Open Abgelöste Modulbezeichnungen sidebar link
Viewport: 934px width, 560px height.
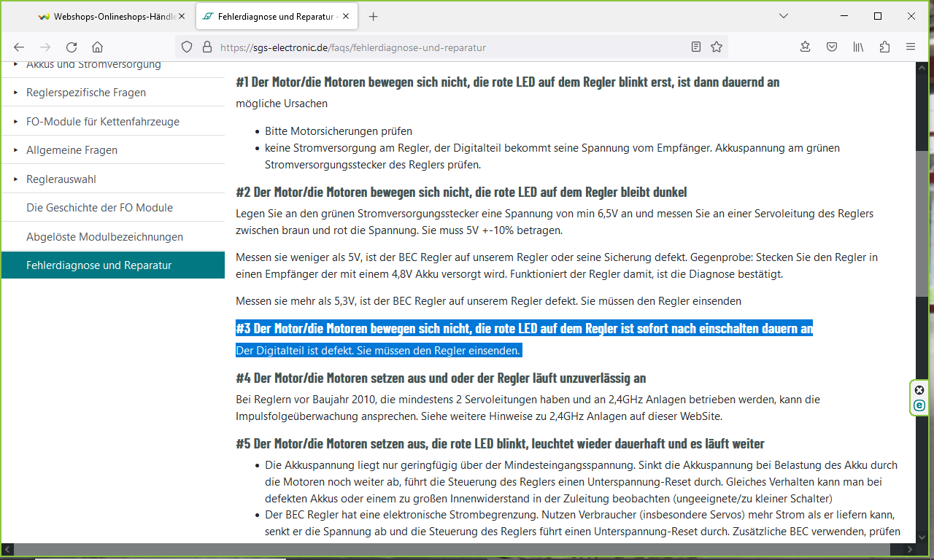point(104,237)
